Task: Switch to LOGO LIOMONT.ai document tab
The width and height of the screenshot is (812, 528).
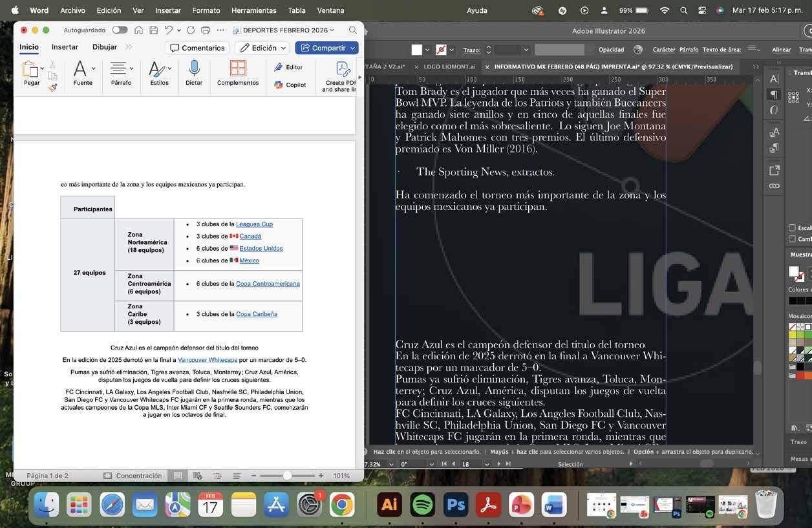Action: coord(449,67)
